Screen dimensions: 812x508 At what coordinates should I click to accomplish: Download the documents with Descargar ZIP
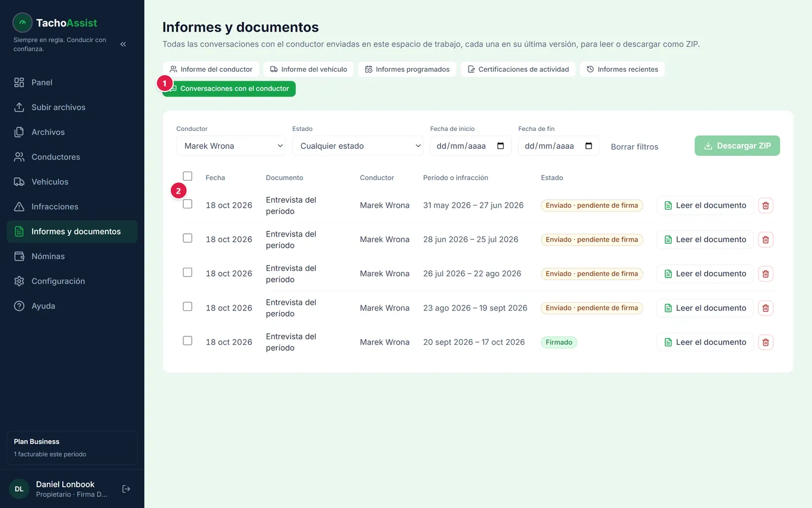pos(737,146)
